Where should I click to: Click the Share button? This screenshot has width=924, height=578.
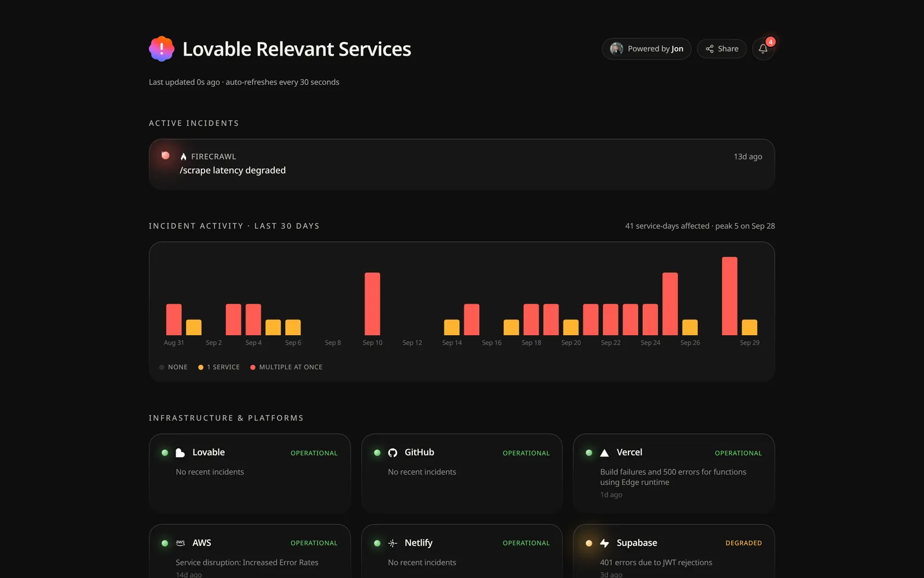click(722, 49)
